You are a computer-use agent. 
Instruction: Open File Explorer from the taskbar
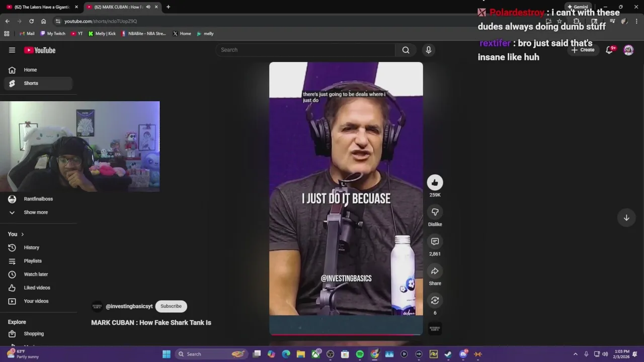pos(301,354)
